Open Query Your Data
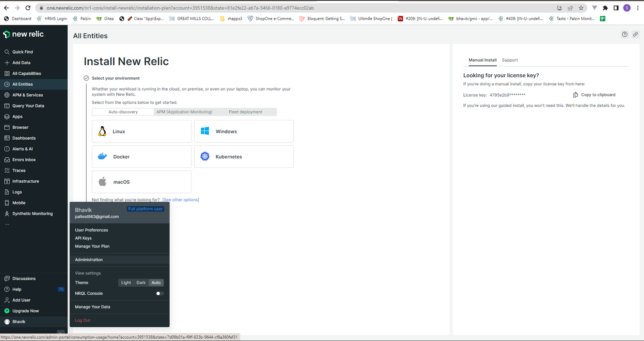 tap(28, 106)
